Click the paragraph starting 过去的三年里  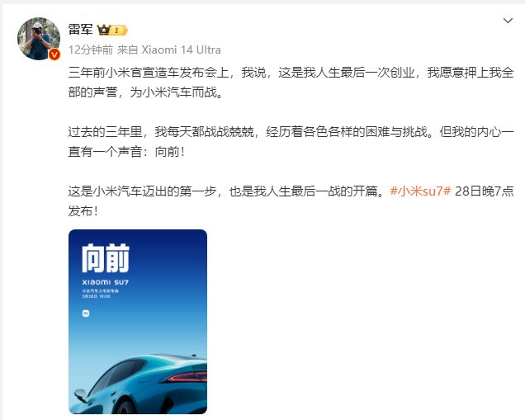coord(291,142)
